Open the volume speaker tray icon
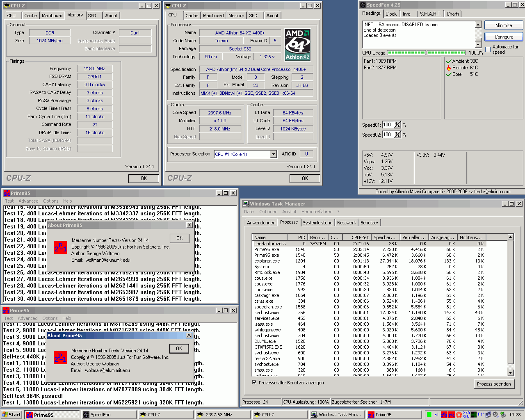The height and width of the screenshot is (420, 525). (495, 415)
